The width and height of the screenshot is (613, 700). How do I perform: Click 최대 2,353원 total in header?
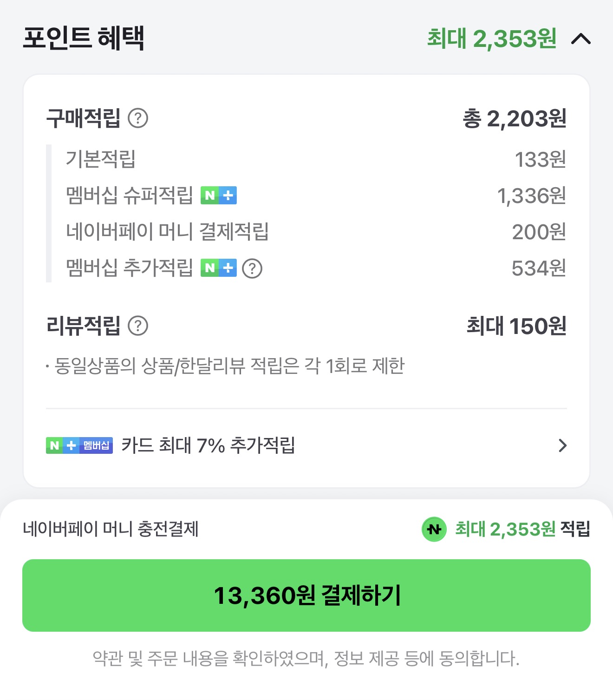point(491,39)
